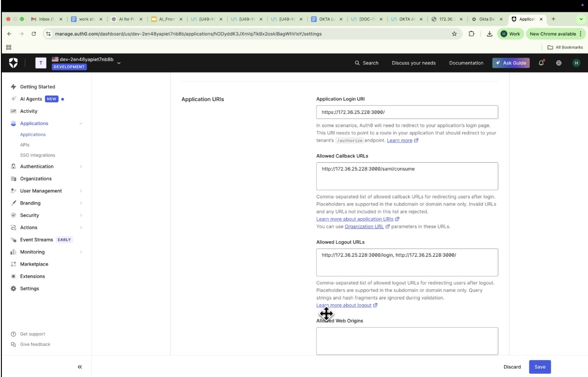The image size is (588, 377).
Task: Click the notifications bell icon
Action: 541,63
